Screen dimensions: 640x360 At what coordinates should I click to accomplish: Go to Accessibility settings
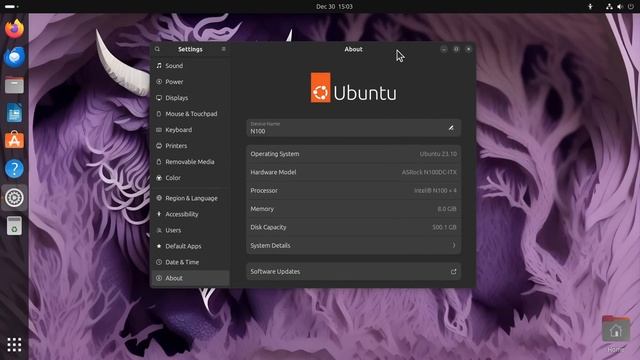[x=190, y=214]
